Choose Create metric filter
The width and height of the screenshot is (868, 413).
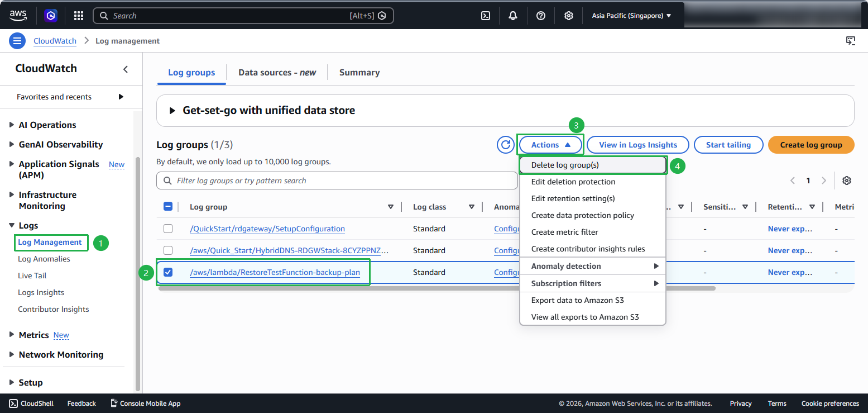coord(593,232)
